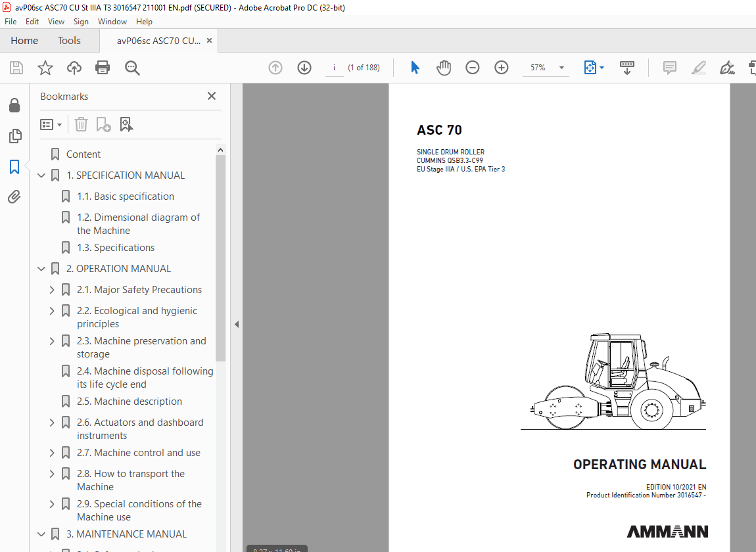Select the arrow Selection tool
This screenshot has height=552, width=756.
click(415, 68)
